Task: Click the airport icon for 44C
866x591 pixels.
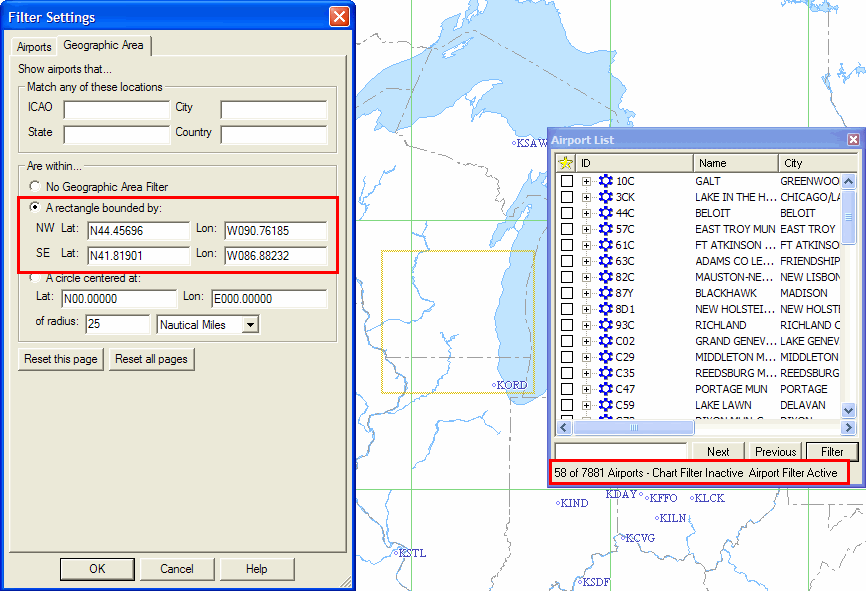Action: click(606, 213)
